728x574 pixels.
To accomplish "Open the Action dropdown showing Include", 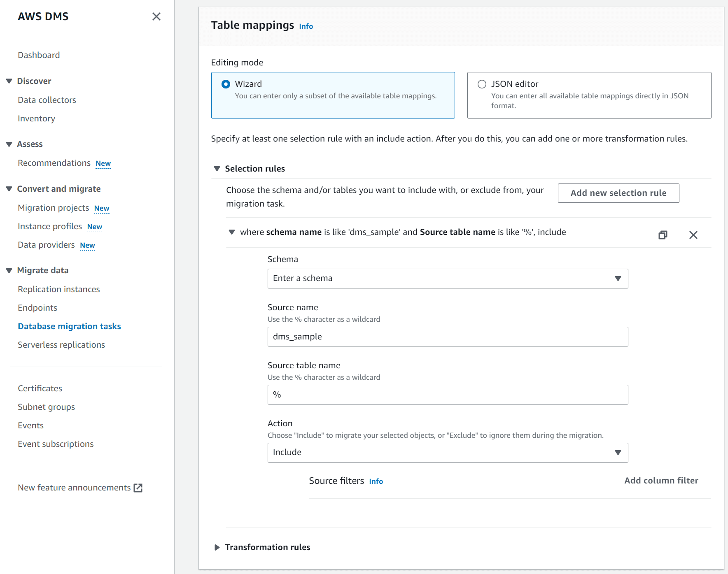I will (x=448, y=452).
